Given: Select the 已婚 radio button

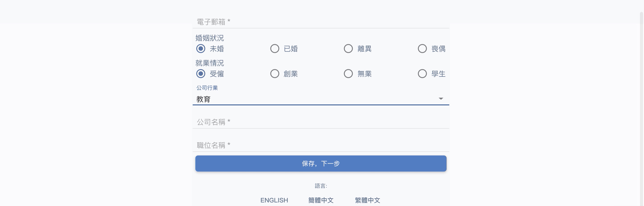Looking at the screenshot, I should click(275, 49).
